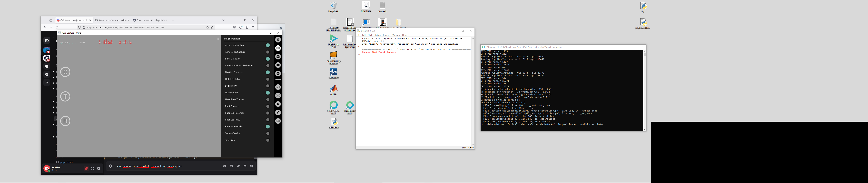Switch to 'Core - Network API' browser tab

(150, 20)
